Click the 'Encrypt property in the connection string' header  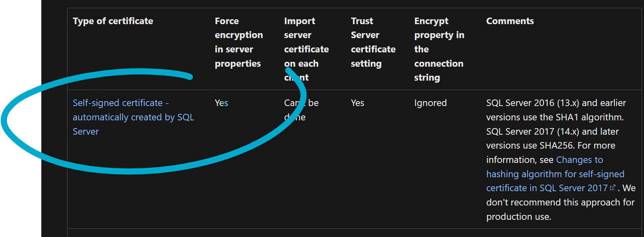439,49
